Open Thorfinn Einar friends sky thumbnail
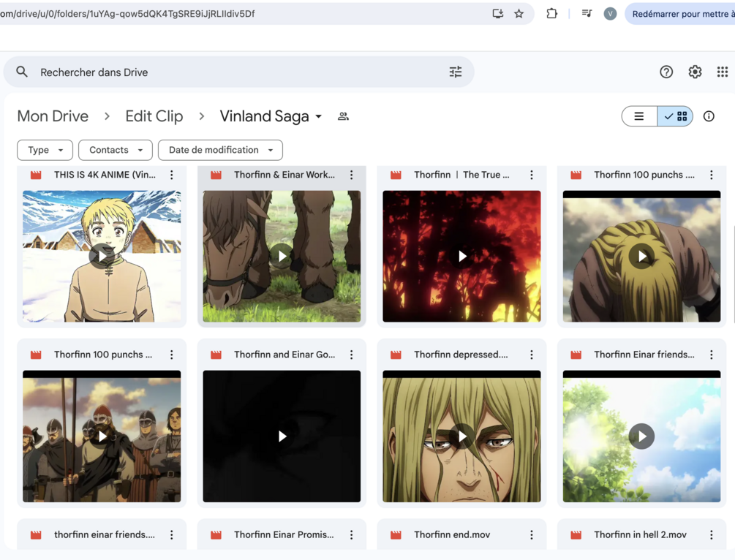This screenshot has width=735, height=560. [641, 436]
